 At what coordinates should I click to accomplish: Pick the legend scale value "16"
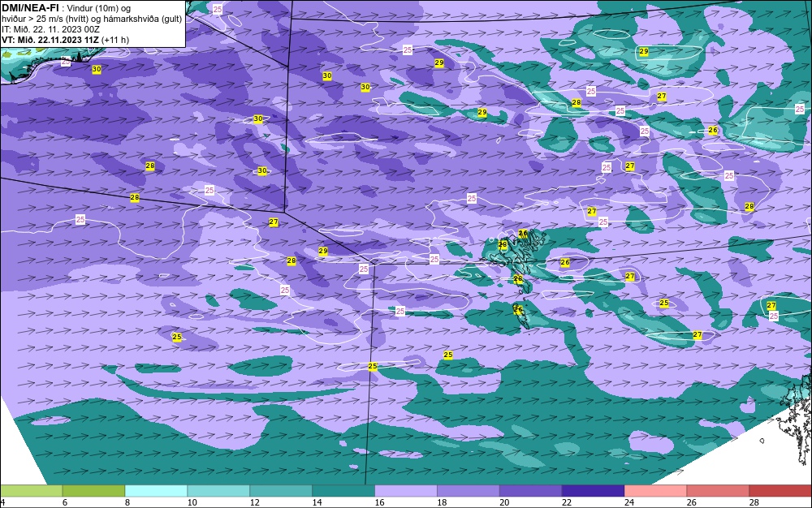click(379, 502)
